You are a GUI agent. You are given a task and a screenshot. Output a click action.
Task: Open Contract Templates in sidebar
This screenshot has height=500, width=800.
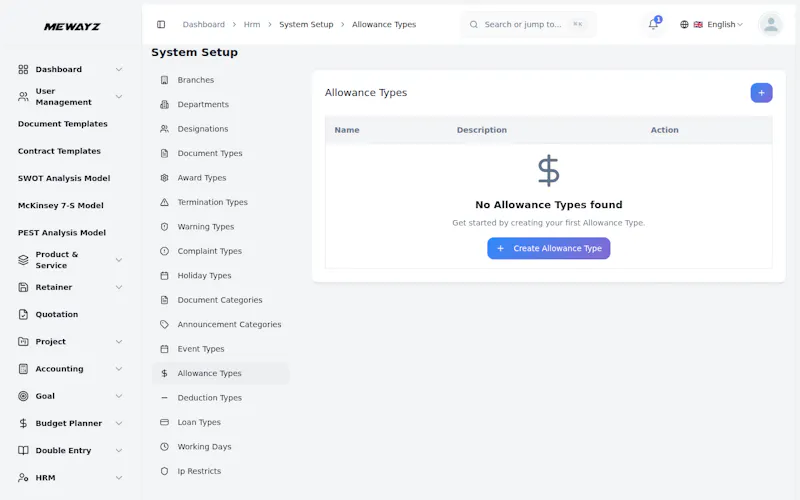pyautogui.click(x=59, y=151)
